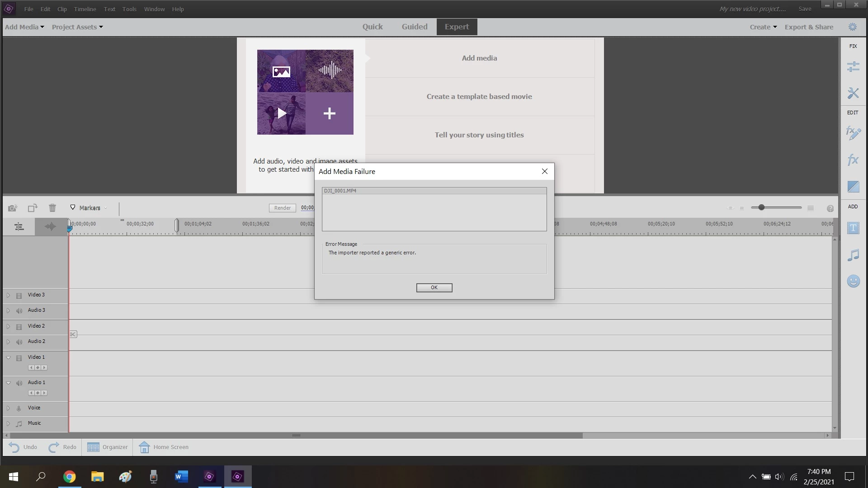Open the Effects fx panel
The width and height of the screenshot is (868, 488).
pos(853,160)
